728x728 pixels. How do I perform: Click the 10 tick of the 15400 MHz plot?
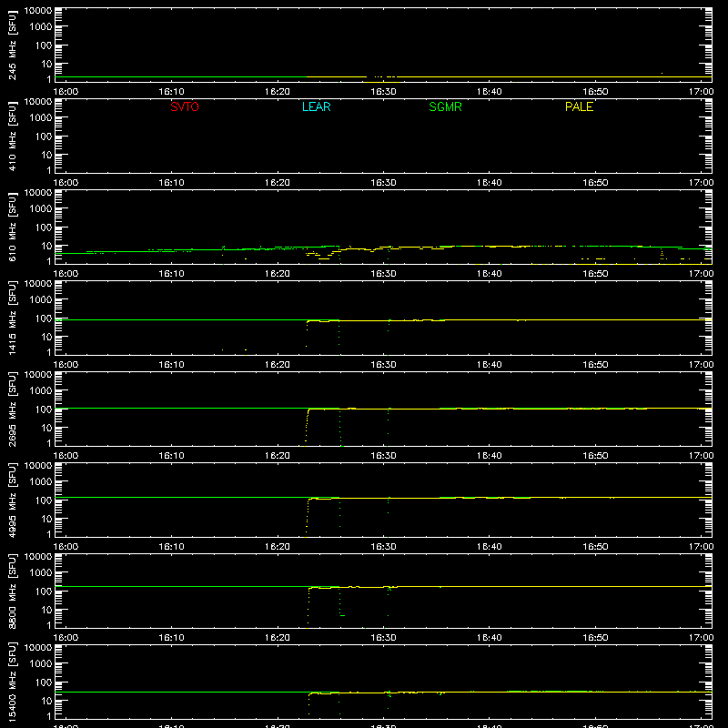coord(46,701)
